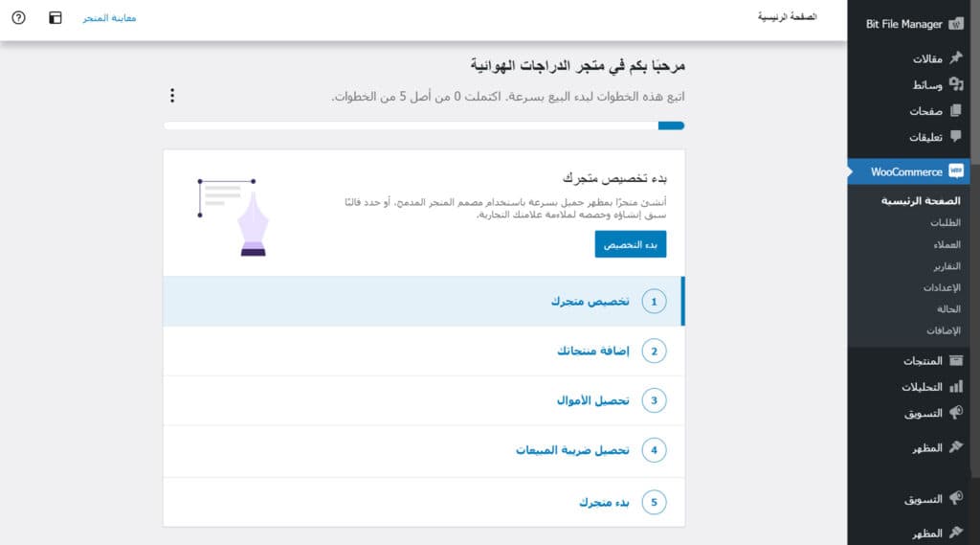
Task: Open the display options layout icon
Action: tap(55, 17)
